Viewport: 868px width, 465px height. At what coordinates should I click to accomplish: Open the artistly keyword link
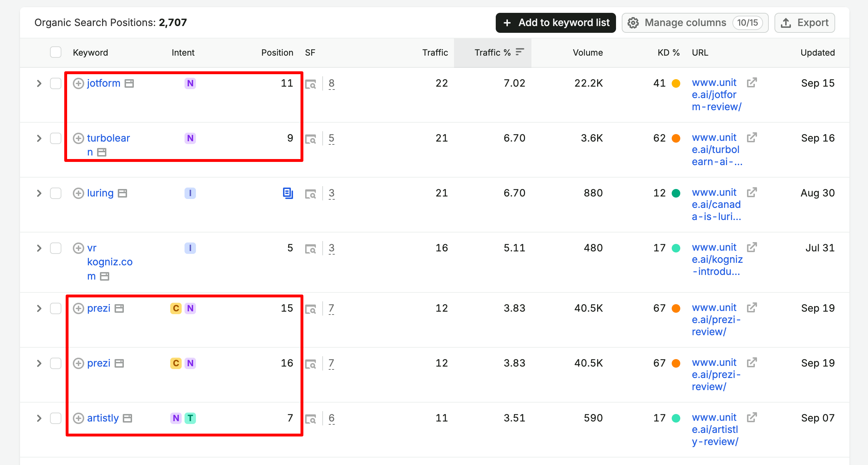[x=103, y=418]
